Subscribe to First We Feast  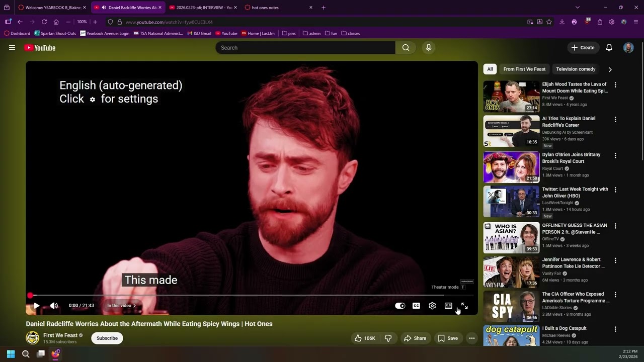click(107, 338)
